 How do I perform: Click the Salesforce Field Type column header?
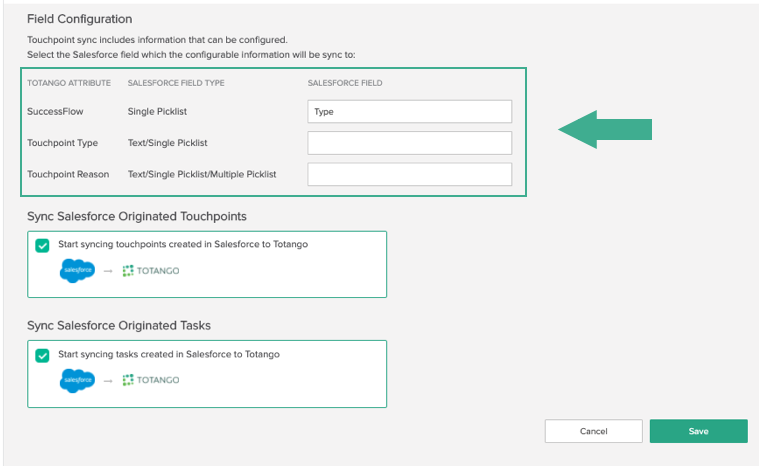(x=176, y=83)
